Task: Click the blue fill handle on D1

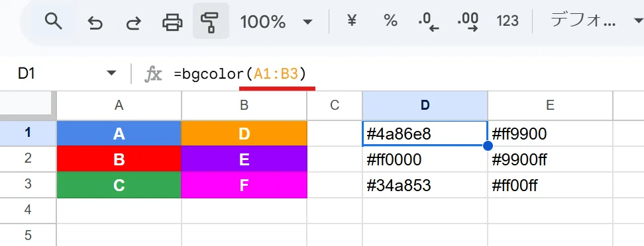Action: [x=488, y=145]
